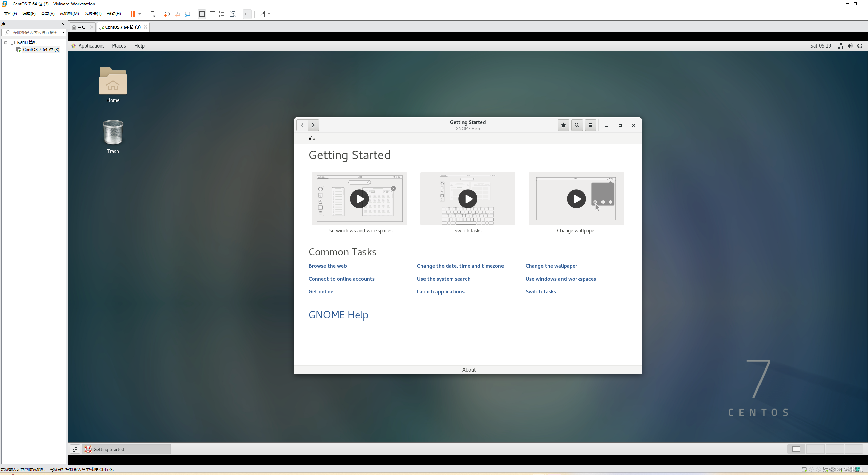
Task: Toggle the library sidebar view button
Action: (x=202, y=14)
